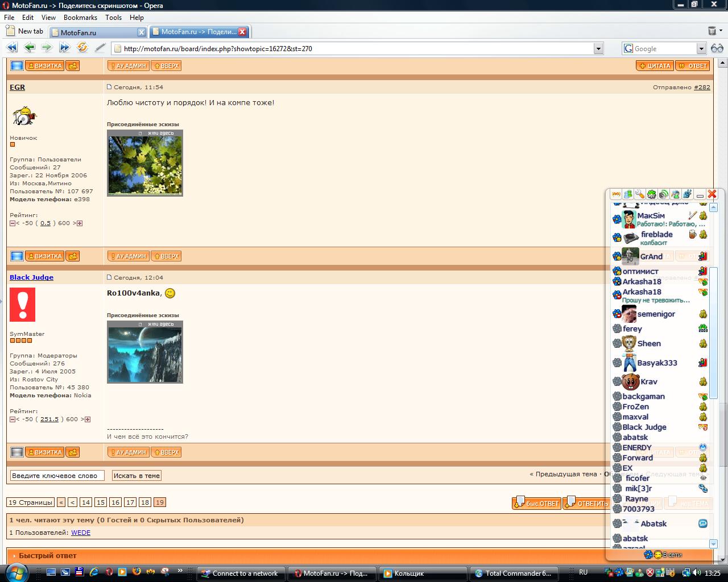Open the Windows Start orb
The width and height of the screenshot is (728, 582).
pos(16,572)
